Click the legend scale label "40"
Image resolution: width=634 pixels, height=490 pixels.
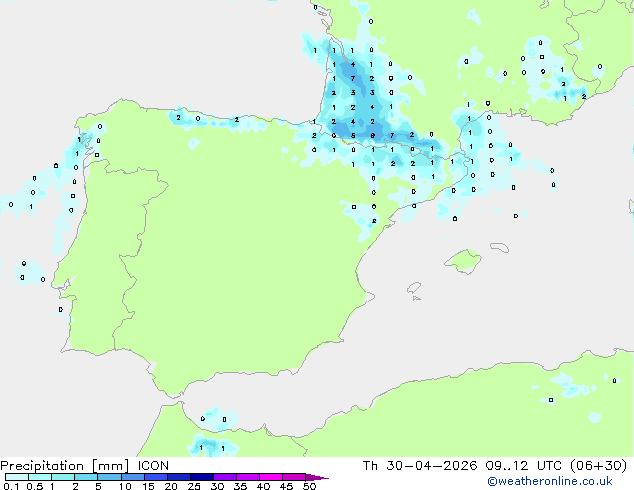coord(263,486)
